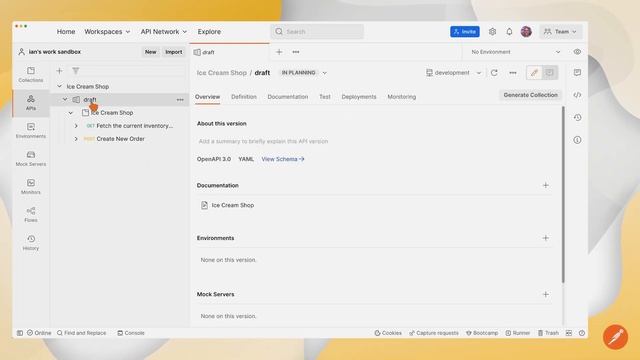Switch to the Definition tab

(244, 97)
